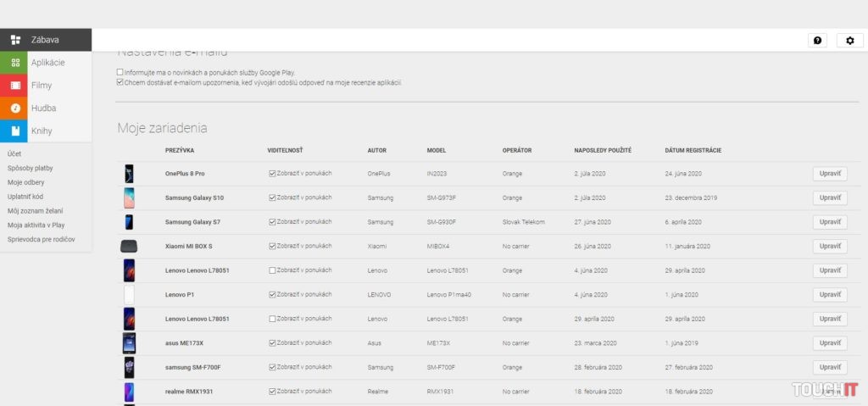Click the Knihy blue icon
The width and height of the screenshot is (868, 406).
[15, 131]
